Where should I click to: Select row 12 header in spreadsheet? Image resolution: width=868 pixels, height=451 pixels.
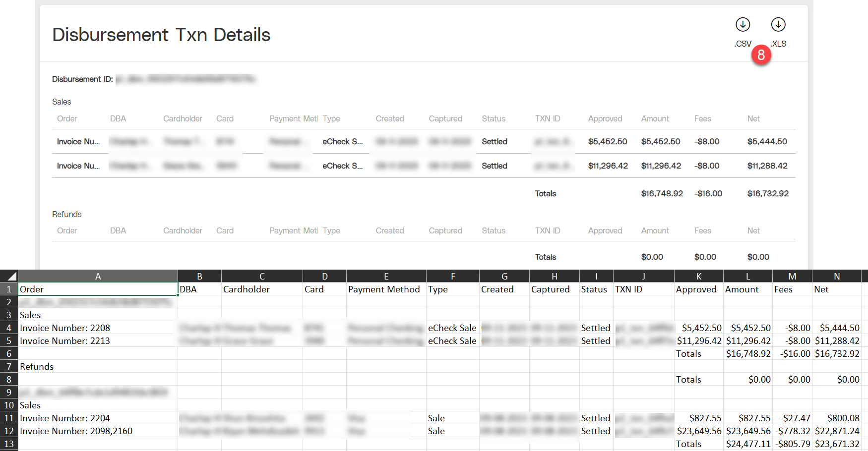pos(9,431)
